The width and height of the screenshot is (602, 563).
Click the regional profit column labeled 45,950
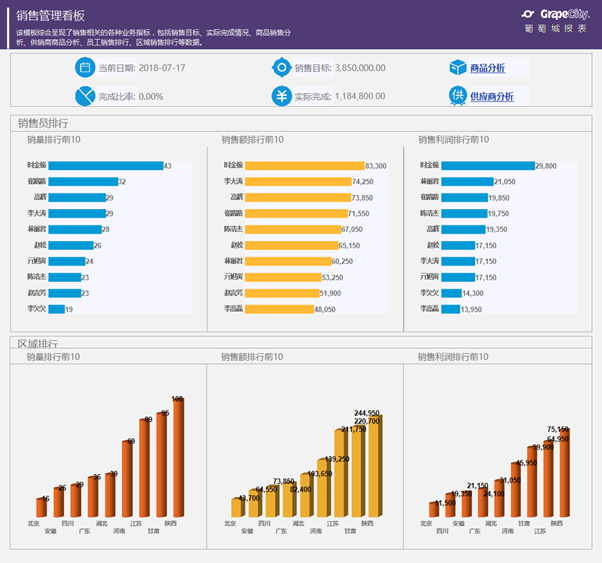516,490
